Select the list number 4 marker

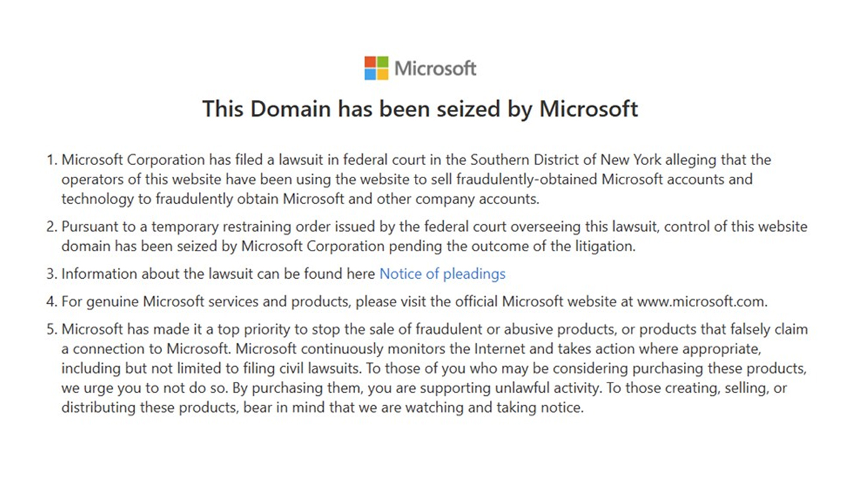point(52,301)
